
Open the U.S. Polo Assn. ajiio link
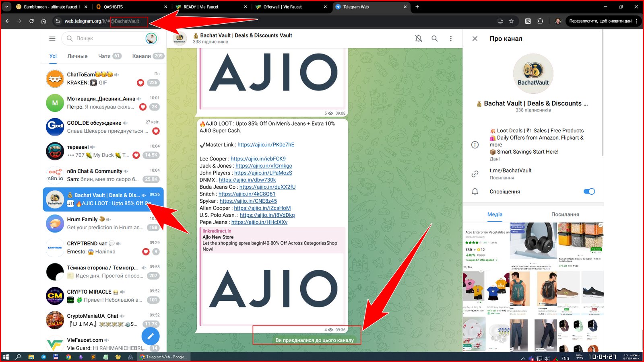click(267, 215)
